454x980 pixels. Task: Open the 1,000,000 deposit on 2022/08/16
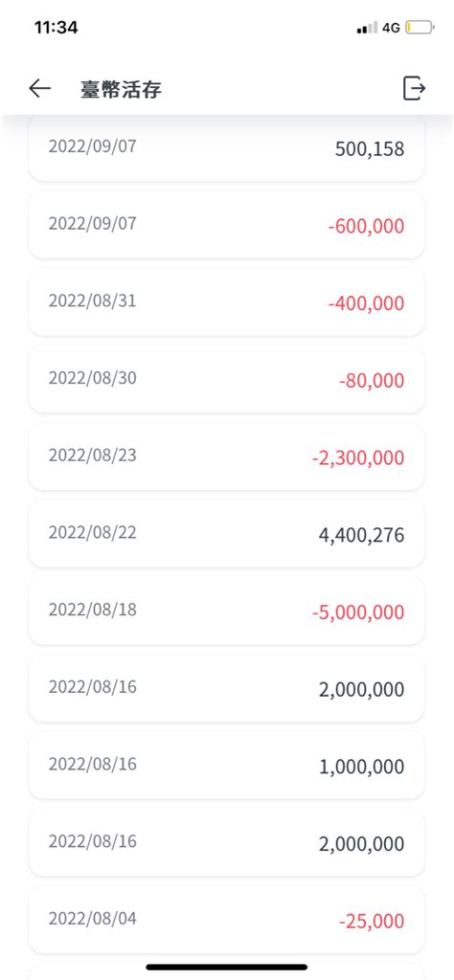[x=226, y=766]
